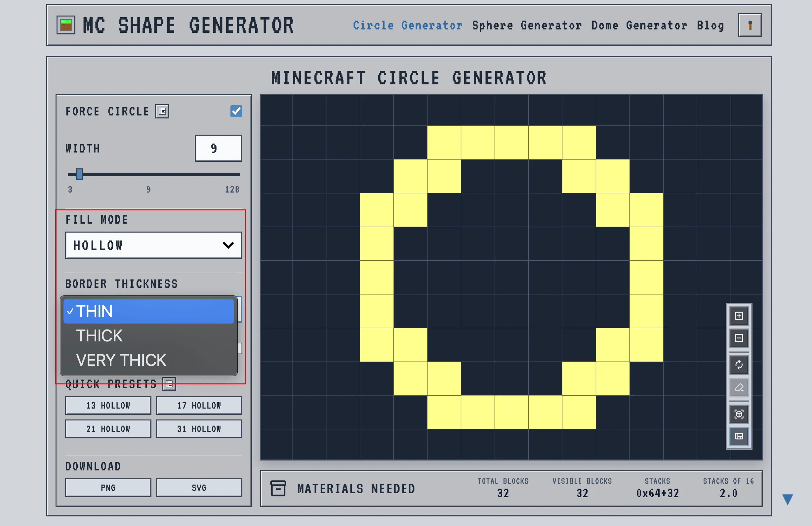
Task: Click the rotate/reset view icon
Action: coord(739,365)
